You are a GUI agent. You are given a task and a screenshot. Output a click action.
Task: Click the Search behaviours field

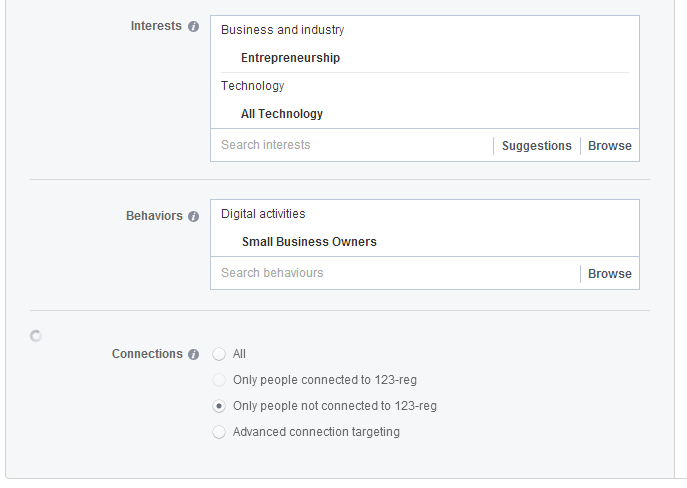[395, 273]
